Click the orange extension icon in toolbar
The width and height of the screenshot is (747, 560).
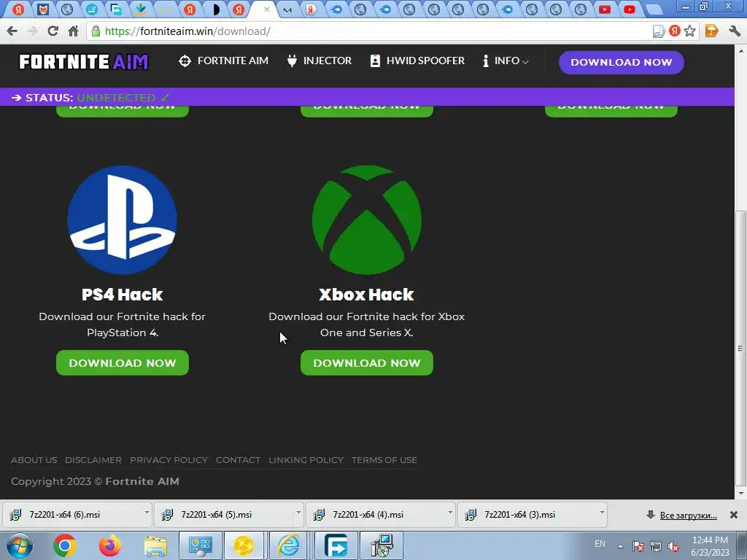(711, 31)
